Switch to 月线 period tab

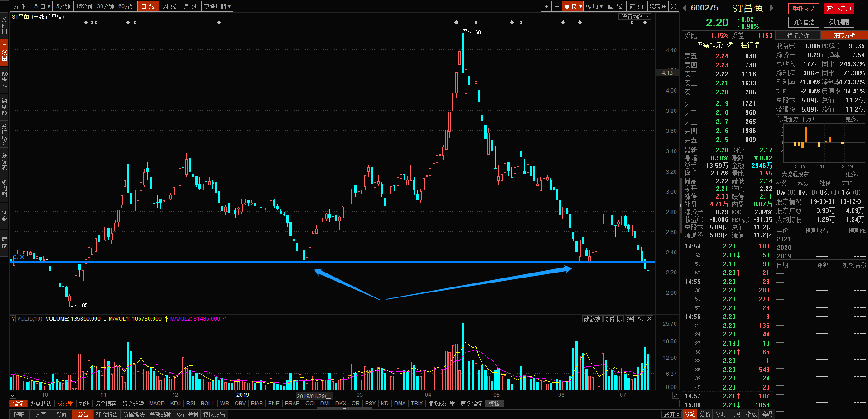point(190,6)
